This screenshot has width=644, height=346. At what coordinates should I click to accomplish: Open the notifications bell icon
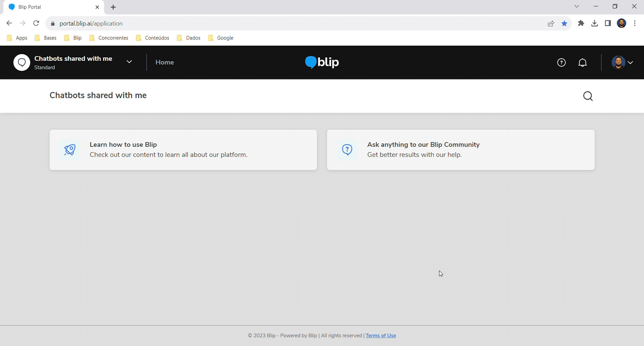click(x=583, y=63)
